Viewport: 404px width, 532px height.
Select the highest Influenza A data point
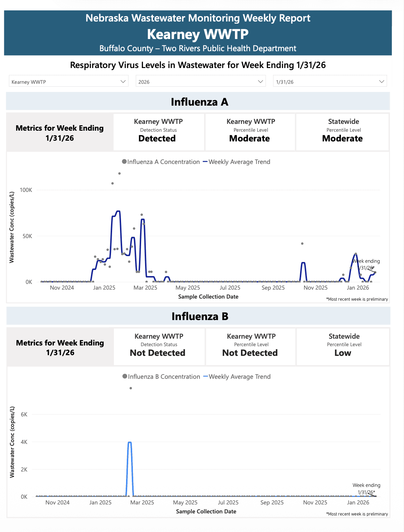[119, 174]
